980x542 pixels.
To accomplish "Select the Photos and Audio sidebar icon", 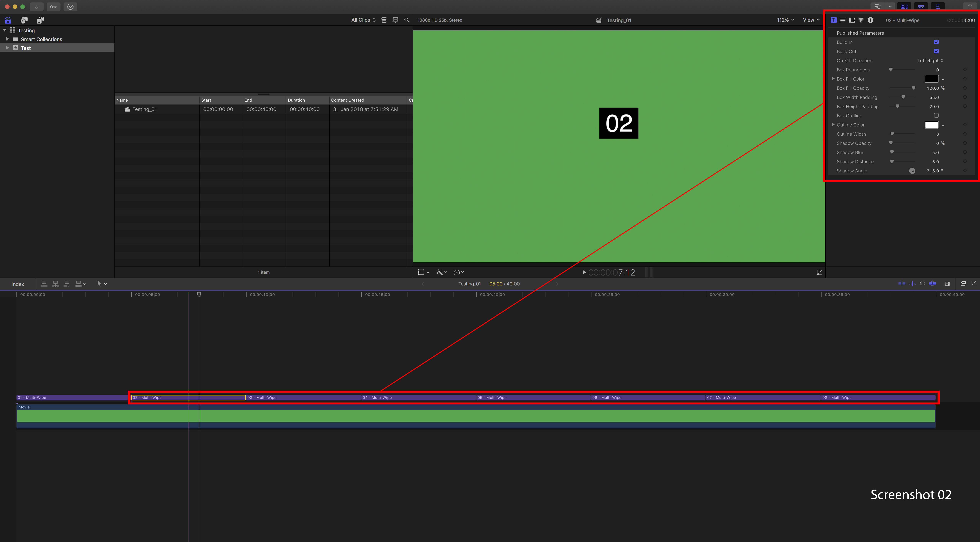I will tap(24, 20).
